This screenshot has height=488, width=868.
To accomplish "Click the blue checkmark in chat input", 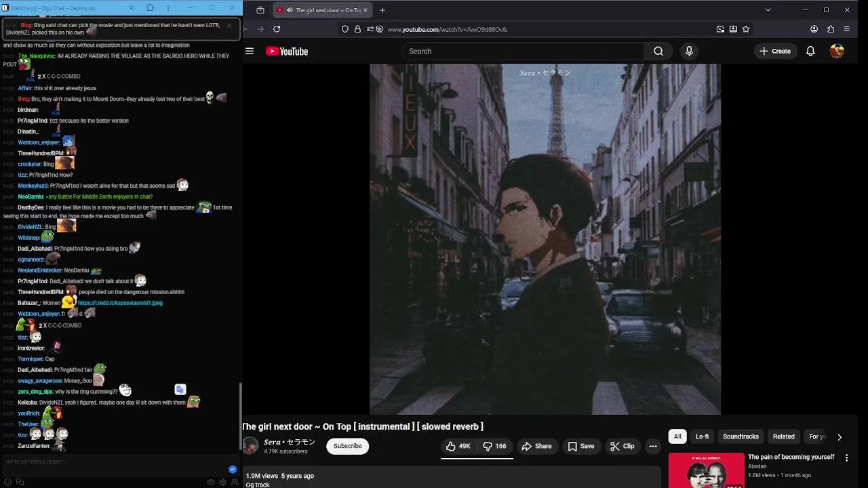I will [x=233, y=469].
